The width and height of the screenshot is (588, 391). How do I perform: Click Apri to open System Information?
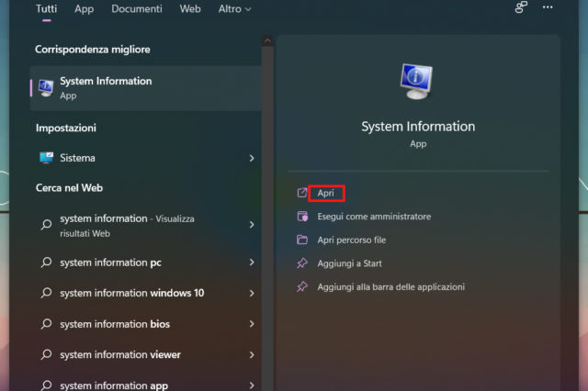coord(325,194)
